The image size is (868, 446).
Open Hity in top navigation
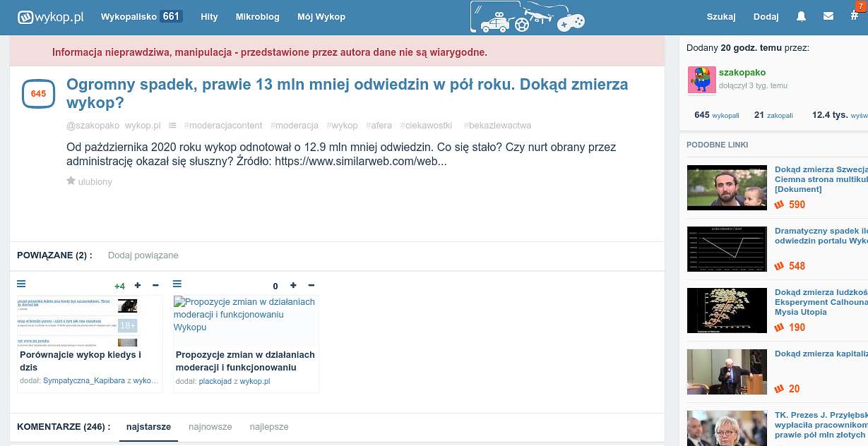(x=209, y=16)
